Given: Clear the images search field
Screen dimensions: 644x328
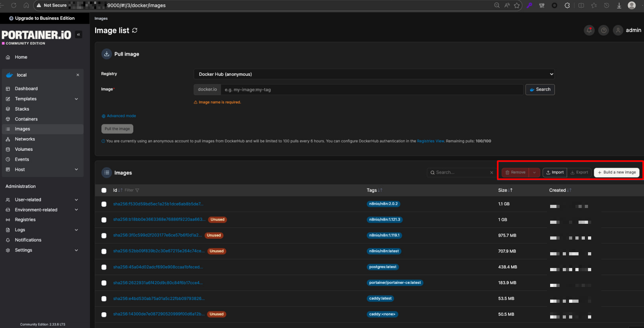Looking at the screenshot, I should pyautogui.click(x=491, y=172).
